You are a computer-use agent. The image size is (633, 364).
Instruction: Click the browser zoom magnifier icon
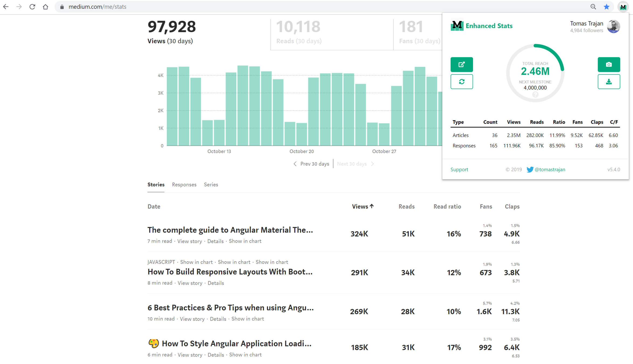click(x=593, y=7)
